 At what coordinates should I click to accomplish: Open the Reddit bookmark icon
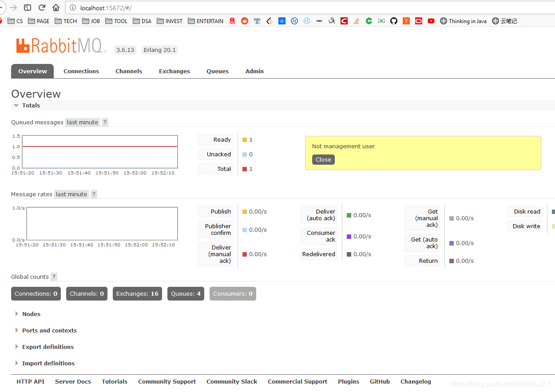(x=245, y=21)
